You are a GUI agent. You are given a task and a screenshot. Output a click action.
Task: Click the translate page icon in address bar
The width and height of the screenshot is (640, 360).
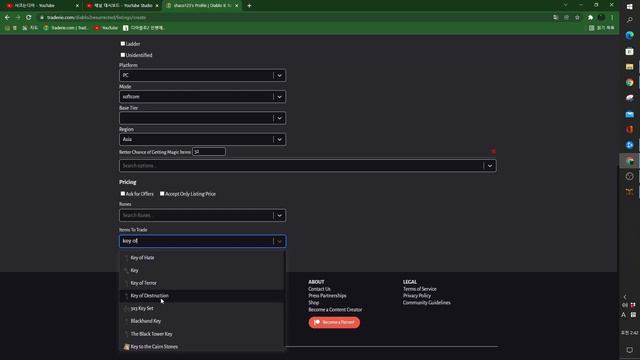[556, 18]
